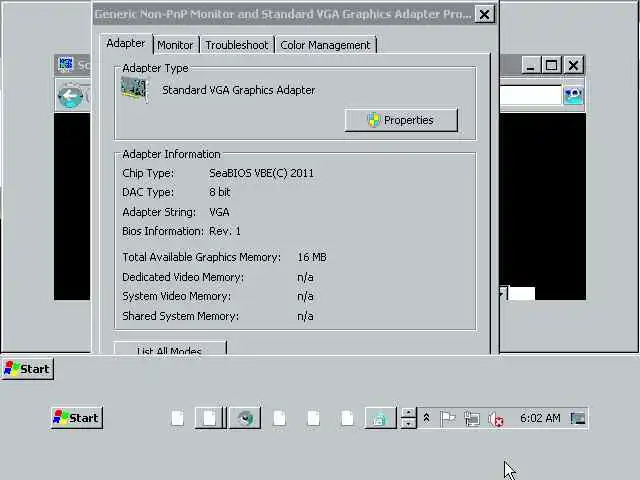The image size is (640, 480).
Task: Open the Action Center flag icon
Action: [448, 418]
